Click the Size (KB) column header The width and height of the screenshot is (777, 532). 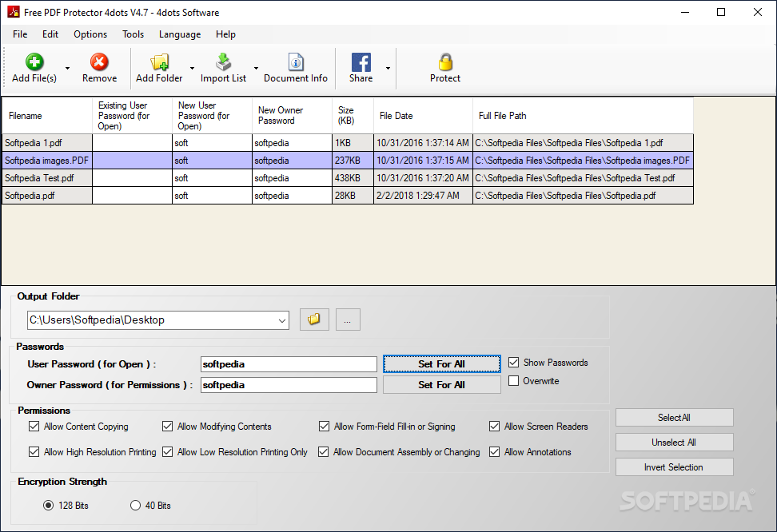pos(353,115)
